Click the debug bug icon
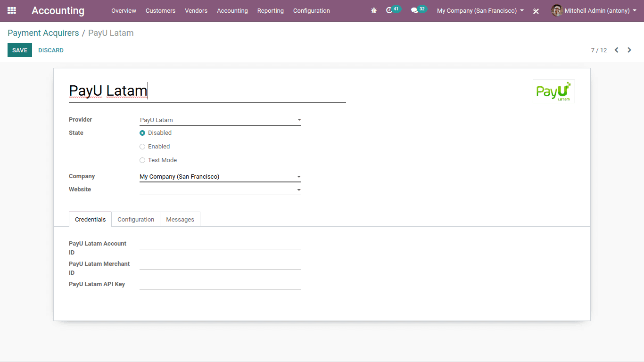This screenshot has width=644, height=362. pyautogui.click(x=374, y=10)
